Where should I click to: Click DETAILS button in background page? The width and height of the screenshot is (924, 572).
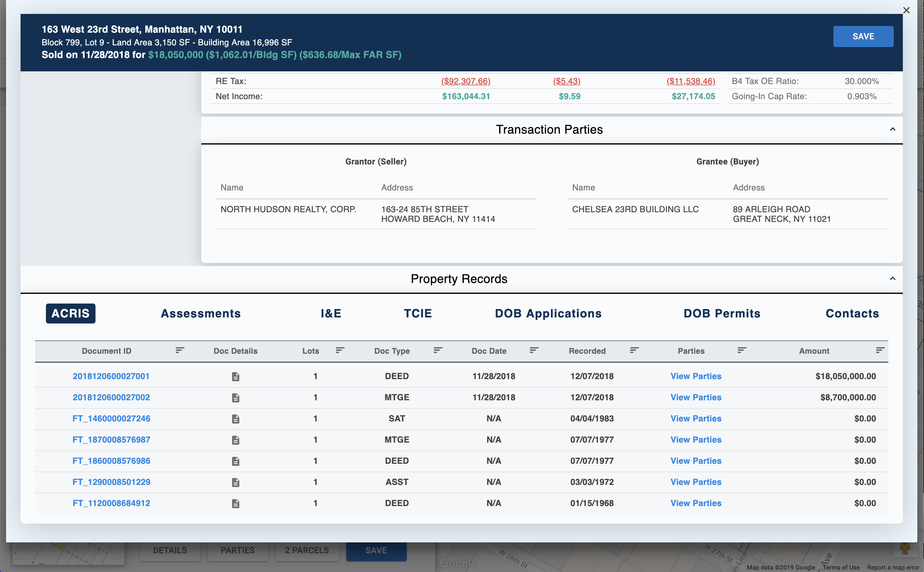click(x=170, y=551)
